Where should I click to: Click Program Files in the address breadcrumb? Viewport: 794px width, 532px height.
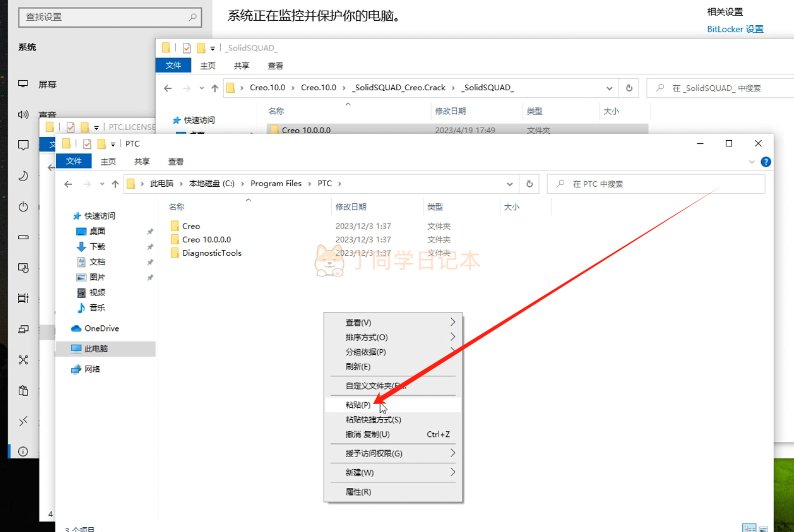click(275, 184)
